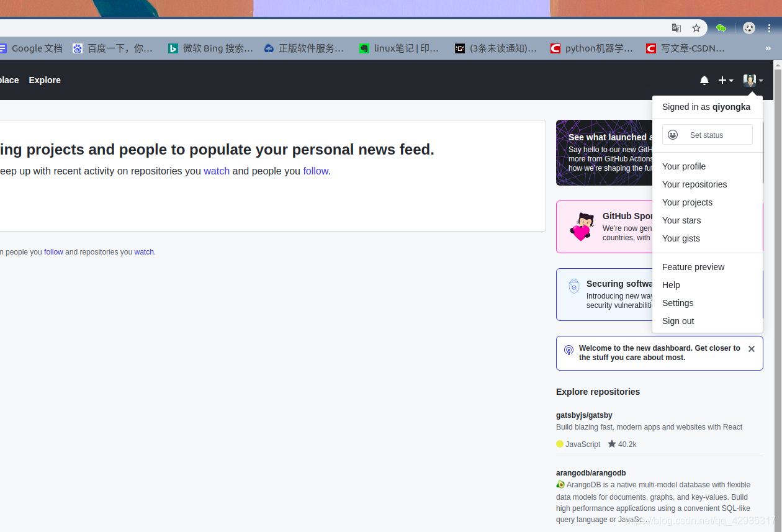Click the Sponsors mona heart mascot
Image resolution: width=782 pixels, height=532 pixels.
click(582, 227)
